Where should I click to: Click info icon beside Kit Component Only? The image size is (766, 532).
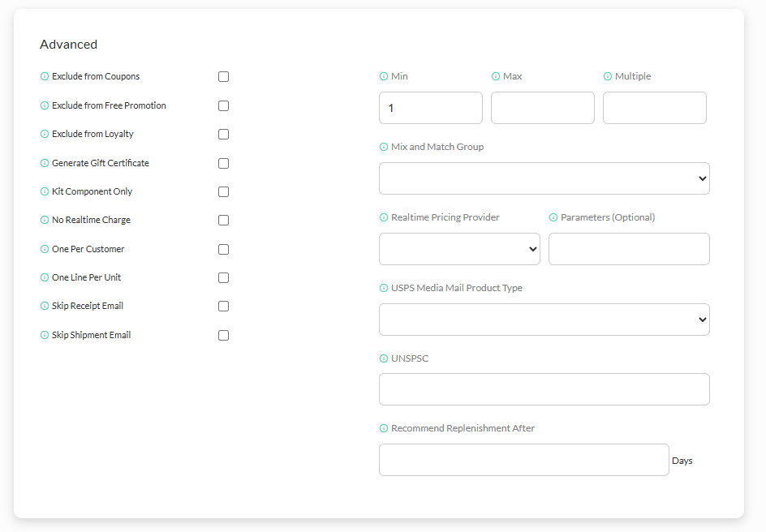click(45, 191)
